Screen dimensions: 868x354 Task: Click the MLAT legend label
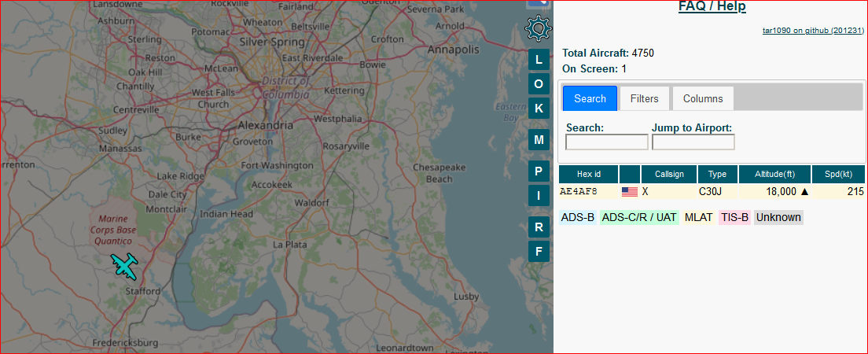point(699,218)
